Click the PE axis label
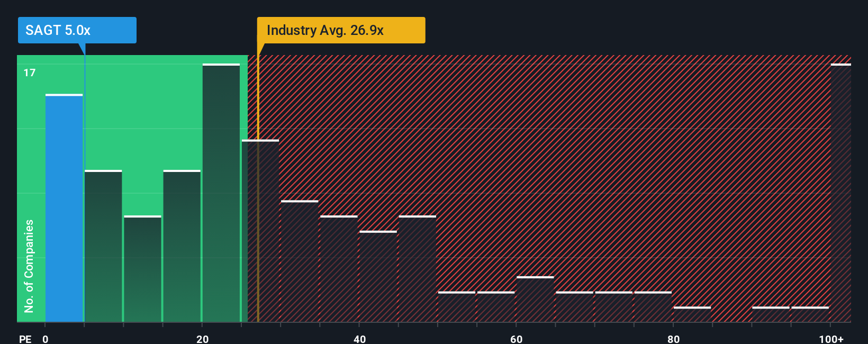Viewport: 868px width, 344px height. (x=25, y=339)
